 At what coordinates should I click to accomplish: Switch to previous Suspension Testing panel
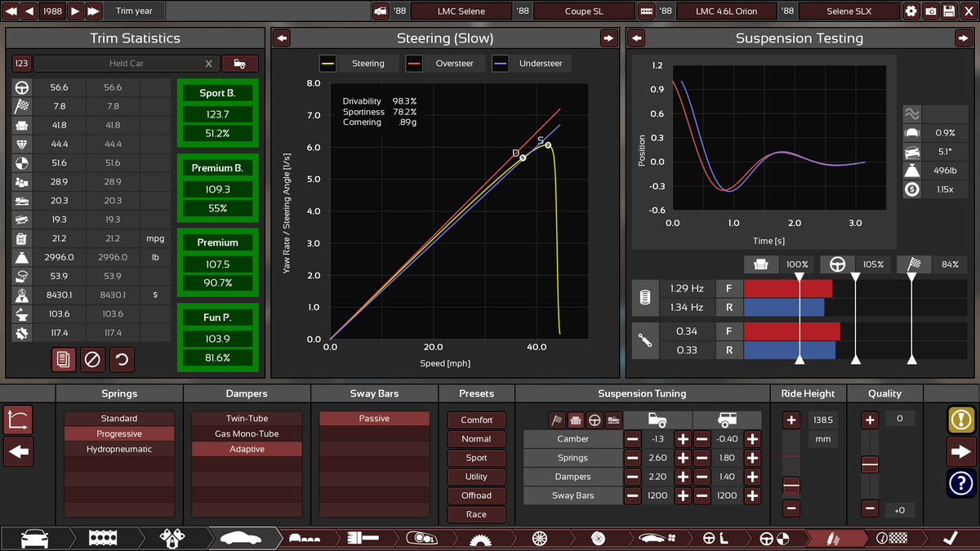(x=637, y=38)
